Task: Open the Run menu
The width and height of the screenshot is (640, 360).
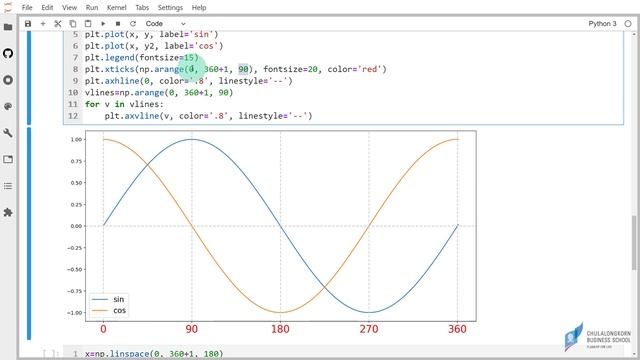Action: pyautogui.click(x=92, y=7)
